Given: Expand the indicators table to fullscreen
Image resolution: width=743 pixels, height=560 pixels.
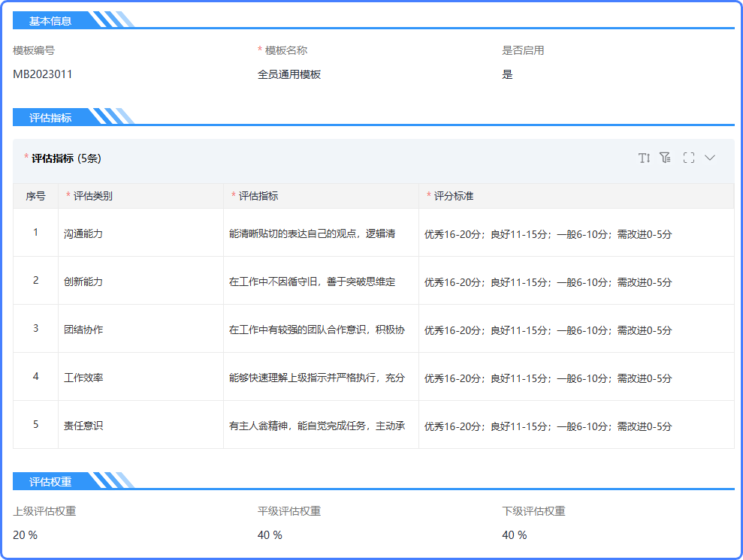Looking at the screenshot, I should pyautogui.click(x=689, y=158).
